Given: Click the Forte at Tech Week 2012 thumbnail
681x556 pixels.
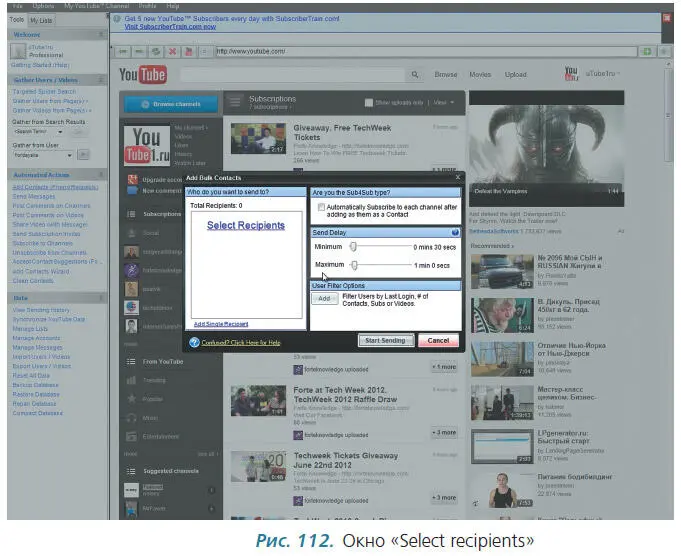Looking at the screenshot, I should [x=258, y=400].
